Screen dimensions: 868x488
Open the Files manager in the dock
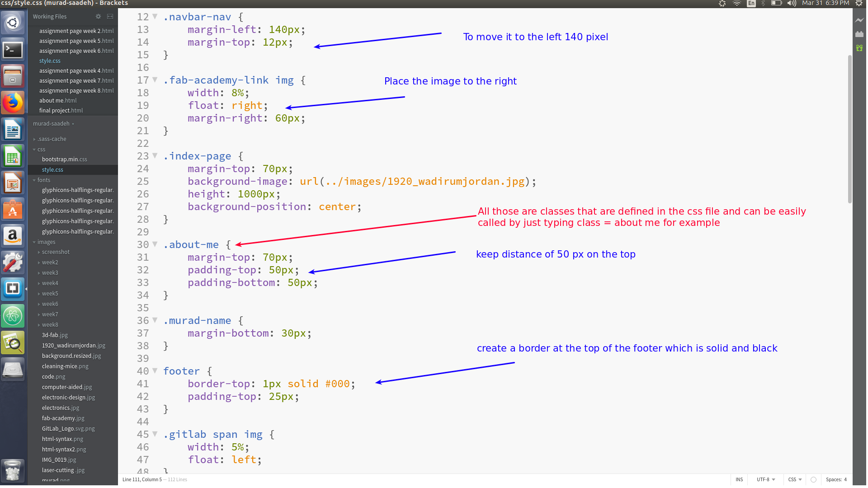(13, 76)
